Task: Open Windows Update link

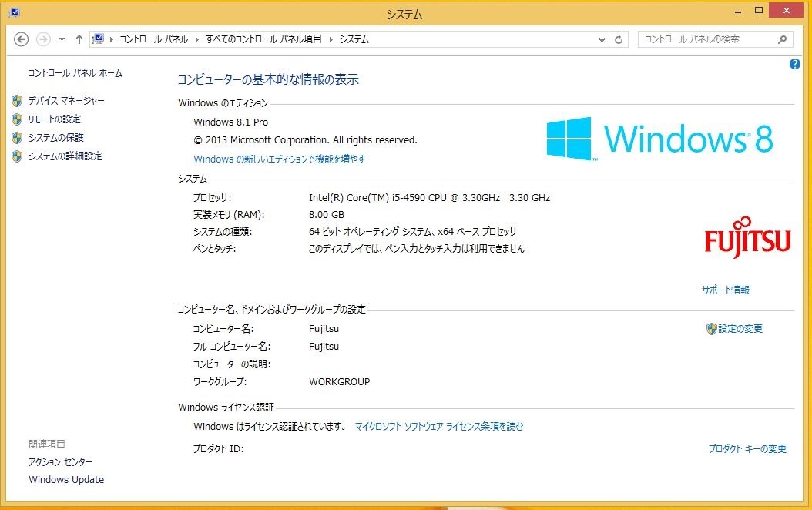Action: coord(66,480)
